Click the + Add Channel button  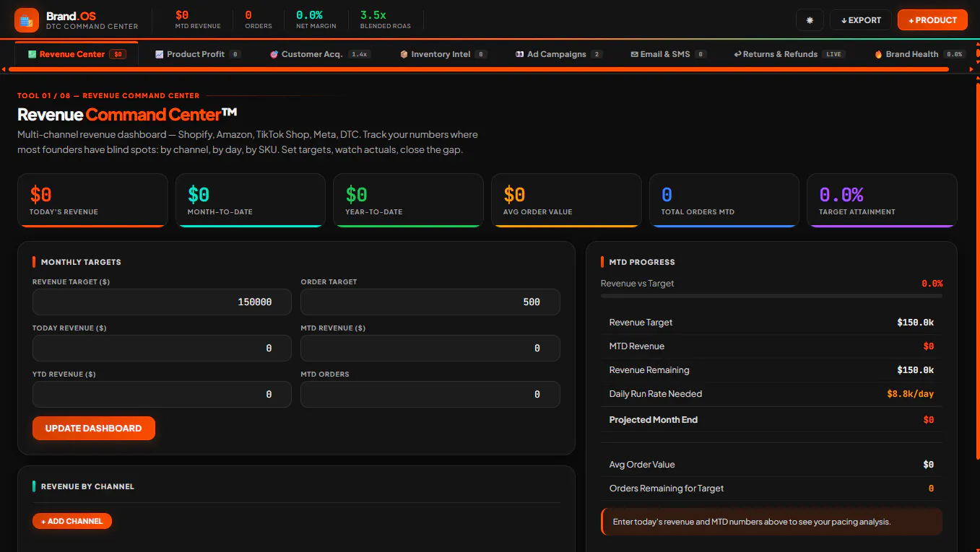72,521
